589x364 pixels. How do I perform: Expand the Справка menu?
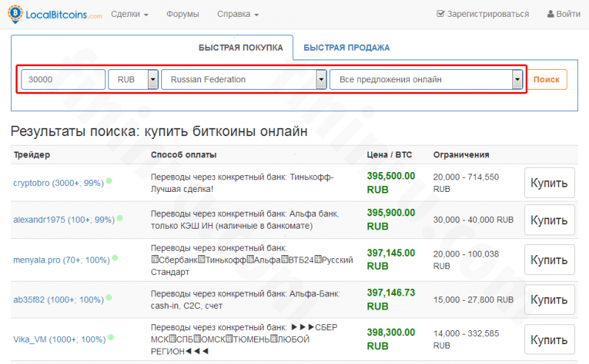pos(238,14)
